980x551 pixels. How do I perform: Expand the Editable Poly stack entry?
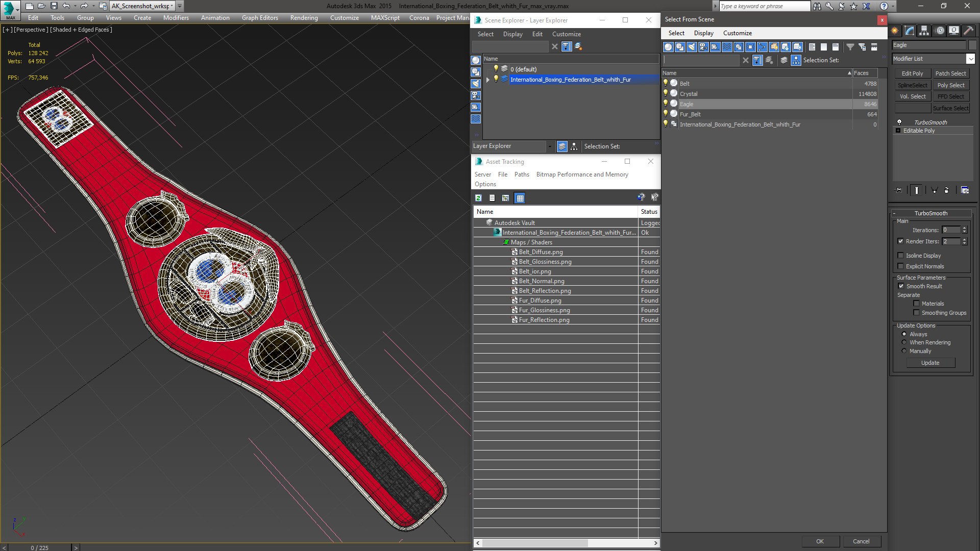[x=898, y=131]
